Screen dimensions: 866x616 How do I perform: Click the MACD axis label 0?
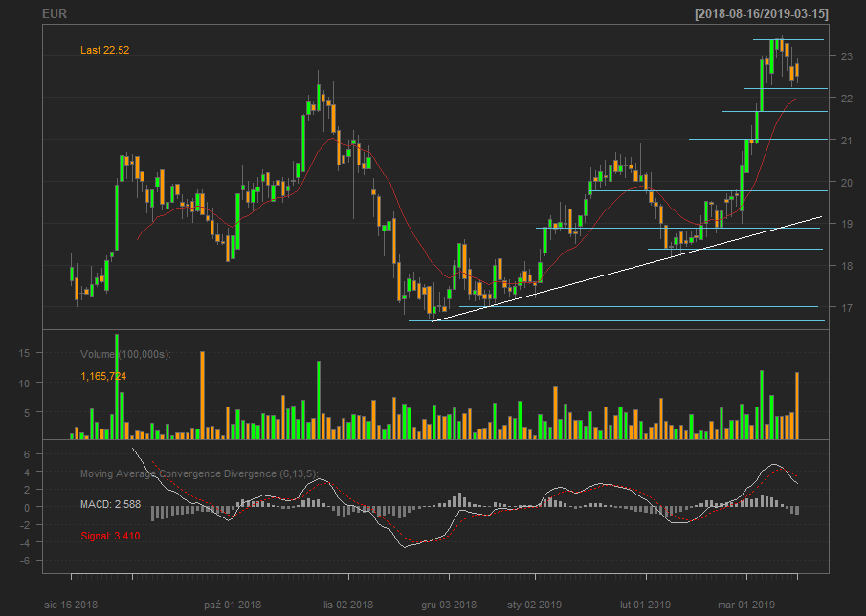click(x=26, y=507)
